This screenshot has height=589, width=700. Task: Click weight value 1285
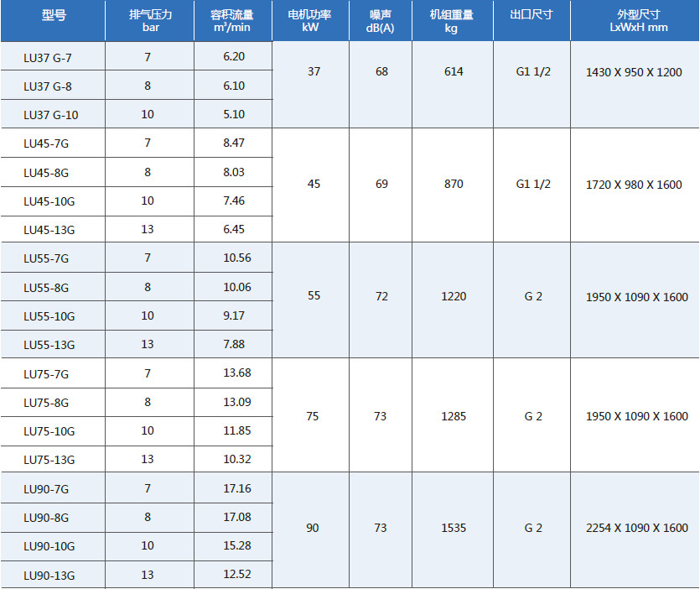[454, 416]
